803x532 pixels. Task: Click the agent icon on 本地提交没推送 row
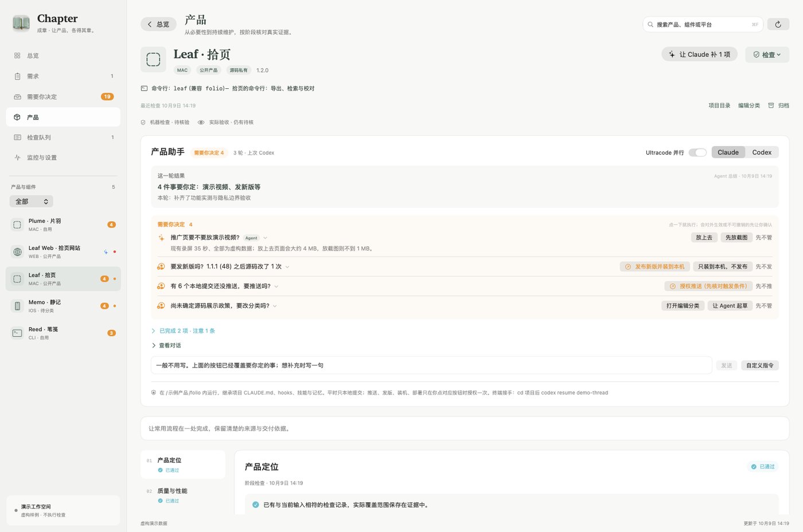tap(161, 286)
